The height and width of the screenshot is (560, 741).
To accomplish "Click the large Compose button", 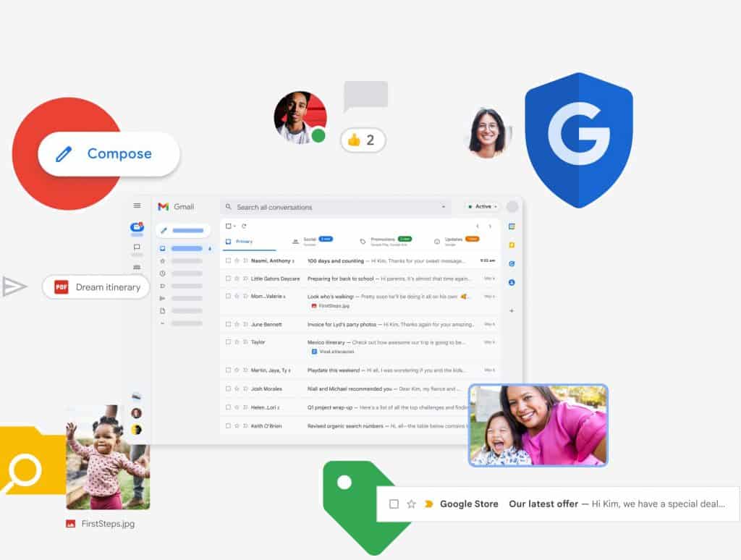I will click(109, 153).
